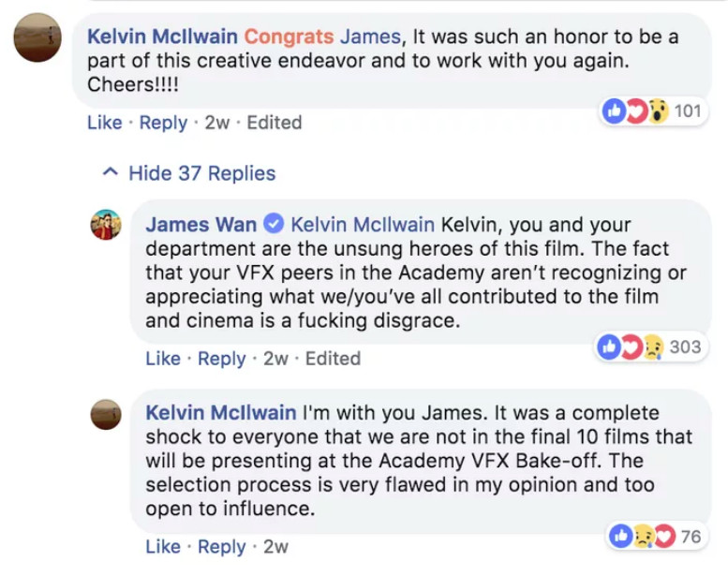View edit history on James Wan's comment
Screen dimensions: 728x576
333,359
